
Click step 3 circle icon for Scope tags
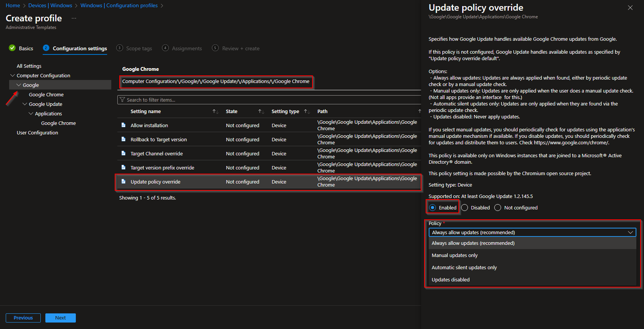click(x=120, y=48)
